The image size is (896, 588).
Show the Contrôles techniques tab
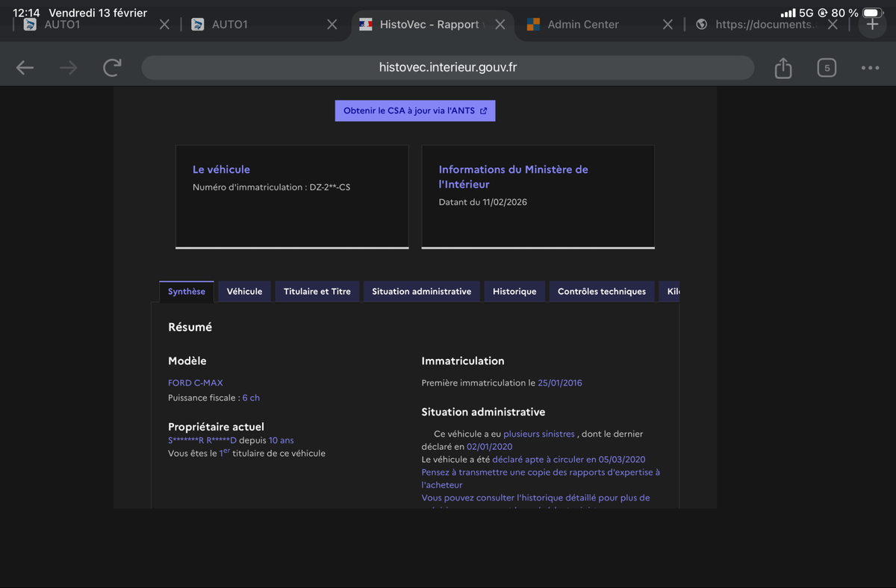pos(601,292)
